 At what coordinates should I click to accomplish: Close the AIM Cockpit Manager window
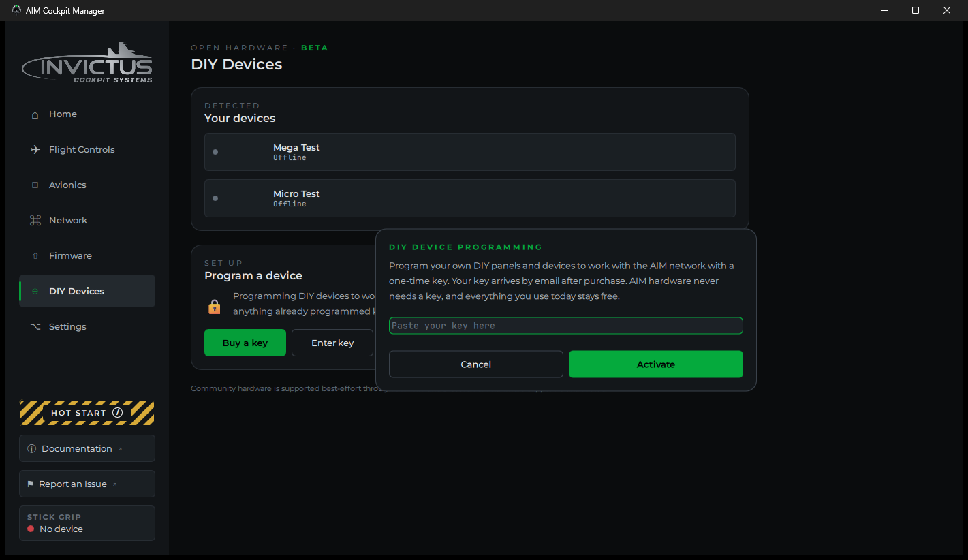click(x=947, y=10)
